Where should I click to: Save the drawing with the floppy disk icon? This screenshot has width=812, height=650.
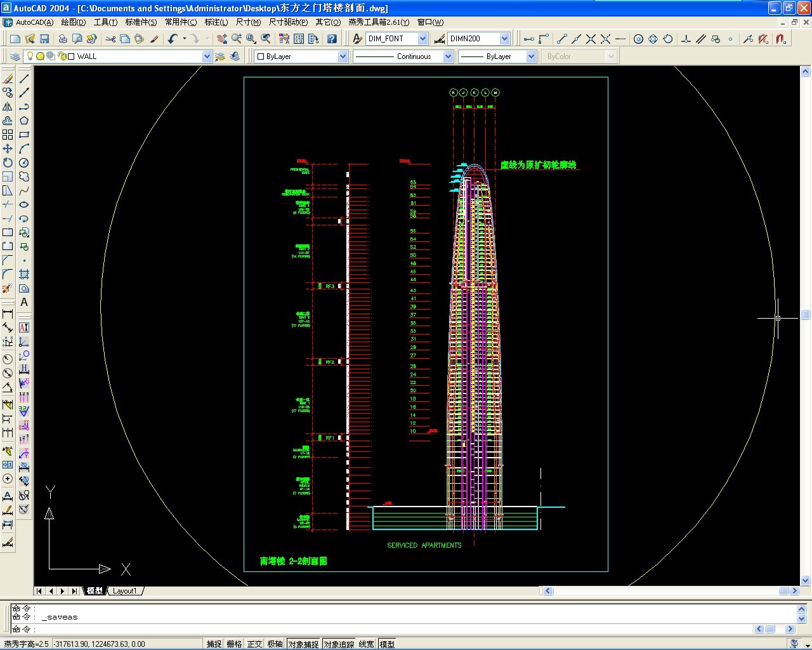click(x=44, y=39)
